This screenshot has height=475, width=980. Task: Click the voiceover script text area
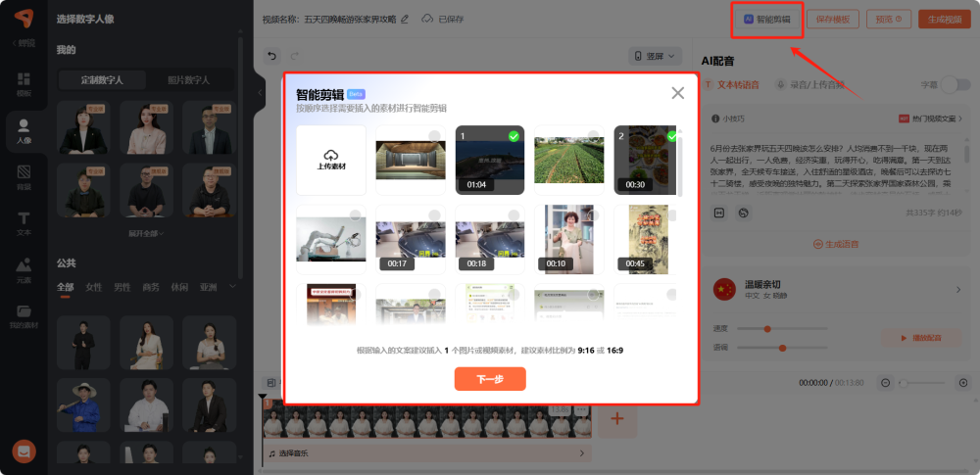point(832,168)
